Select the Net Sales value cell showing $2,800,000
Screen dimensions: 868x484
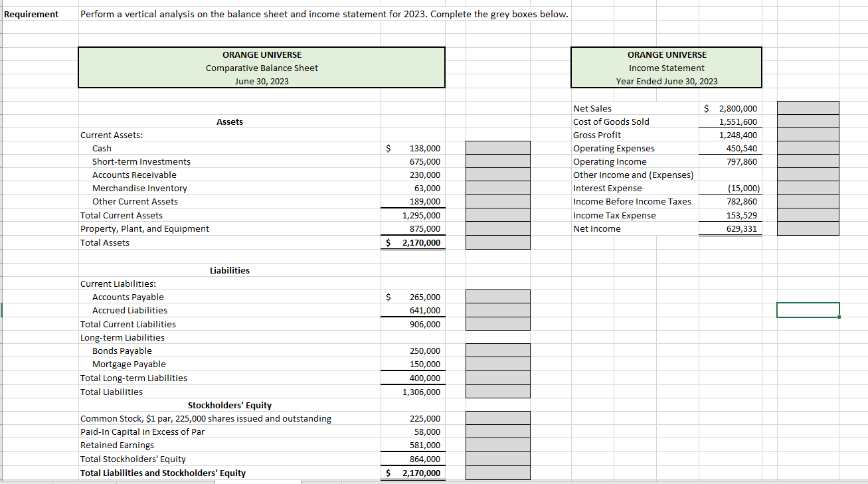pyautogui.click(x=731, y=108)
